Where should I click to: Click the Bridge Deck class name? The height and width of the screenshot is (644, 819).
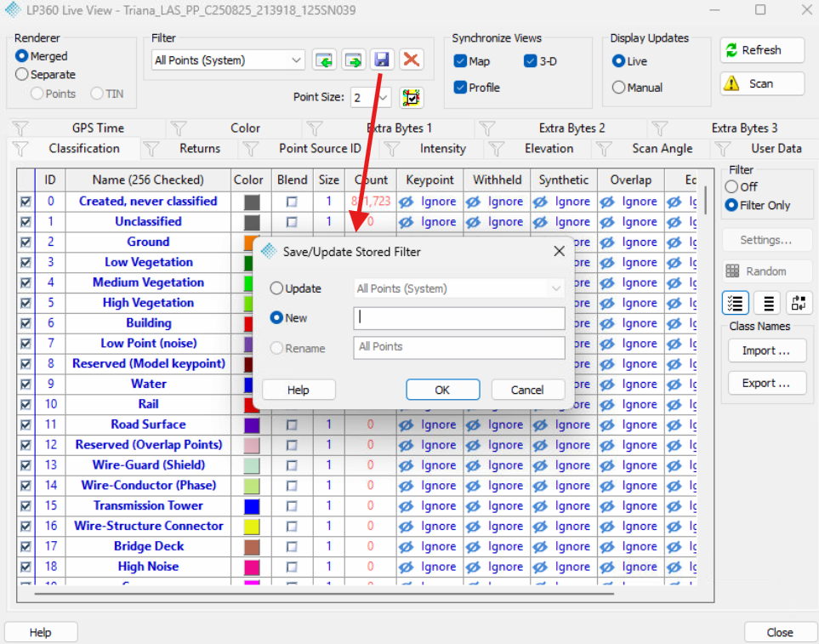(x=148, y=547)
